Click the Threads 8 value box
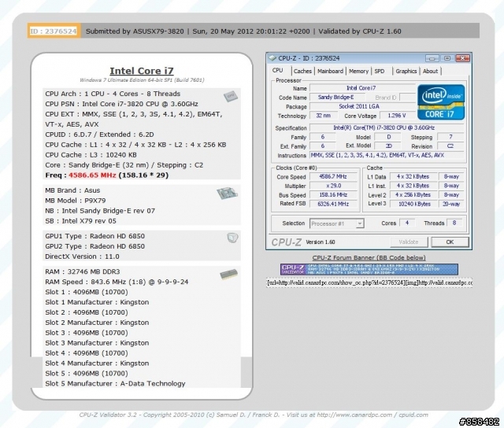The width and height of the screenshot is (504, 428). click(x=454, y=223)
